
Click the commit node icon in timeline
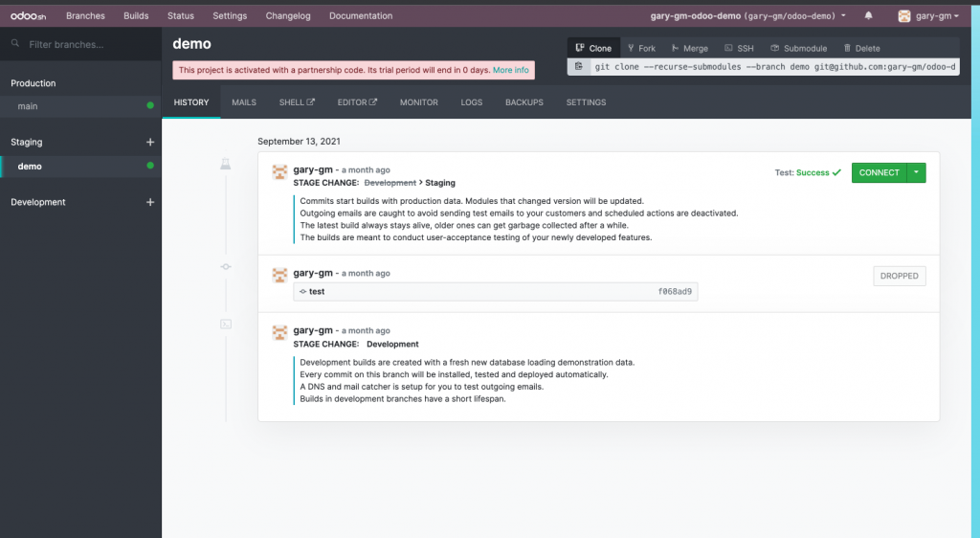click(x=226, y=267)
